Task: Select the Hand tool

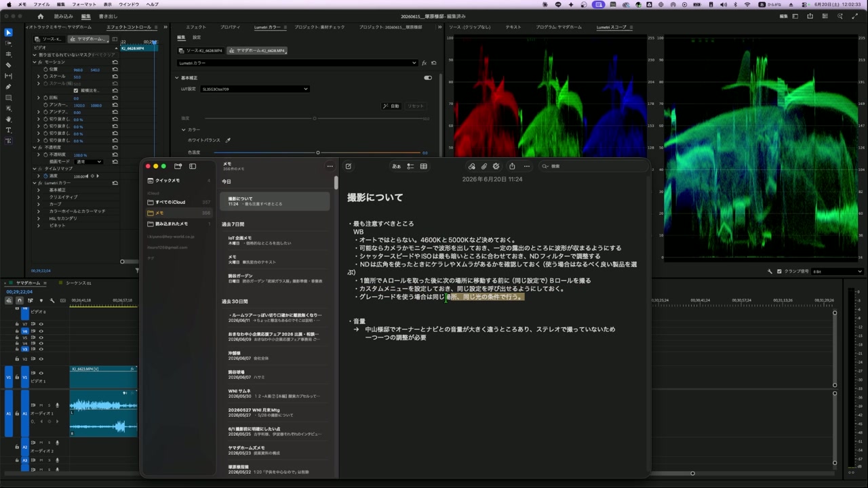Action: click(x=8, y=119)
